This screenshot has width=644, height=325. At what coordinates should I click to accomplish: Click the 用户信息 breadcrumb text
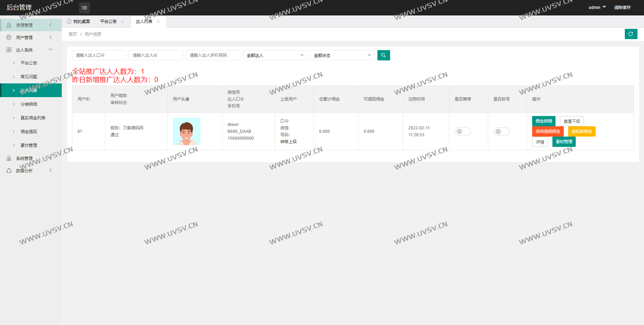tap(93, 34)
